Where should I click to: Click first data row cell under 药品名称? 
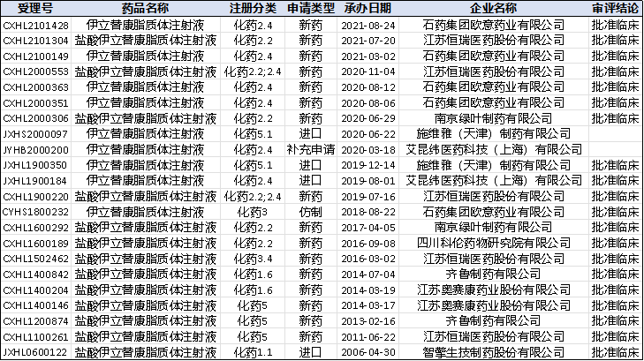pos(145,25)
